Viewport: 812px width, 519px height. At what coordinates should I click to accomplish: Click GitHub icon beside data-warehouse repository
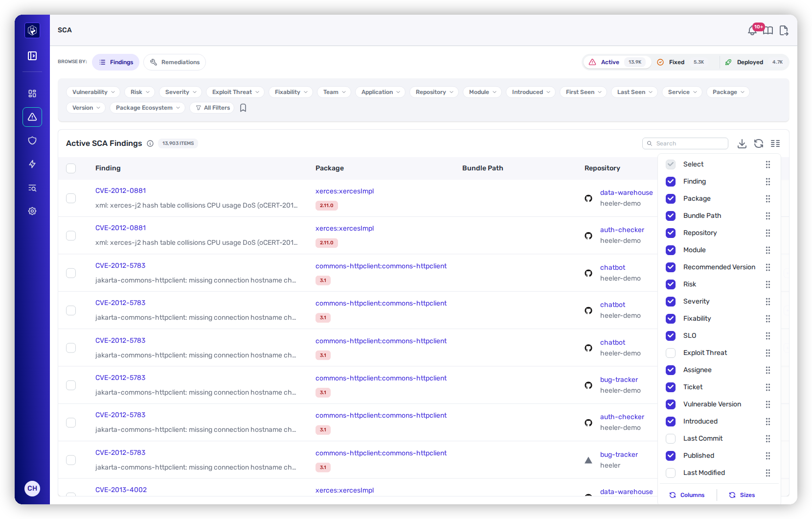point(588,198)
